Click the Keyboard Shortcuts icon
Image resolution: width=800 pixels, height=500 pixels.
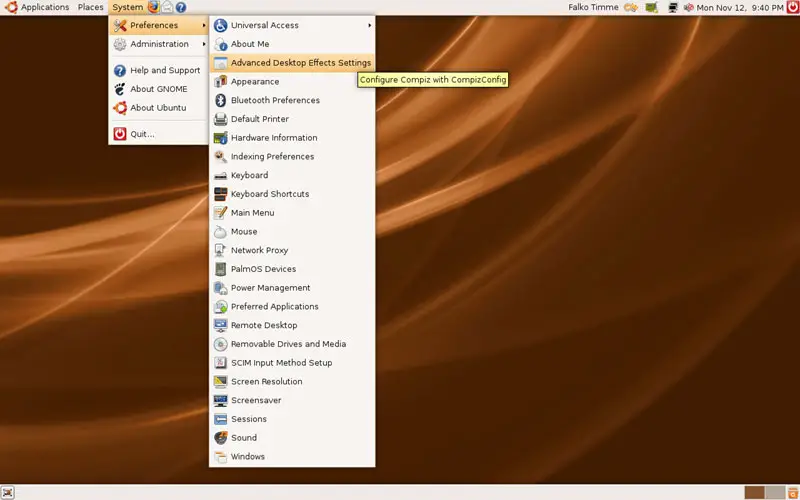[x=220, y=194]
